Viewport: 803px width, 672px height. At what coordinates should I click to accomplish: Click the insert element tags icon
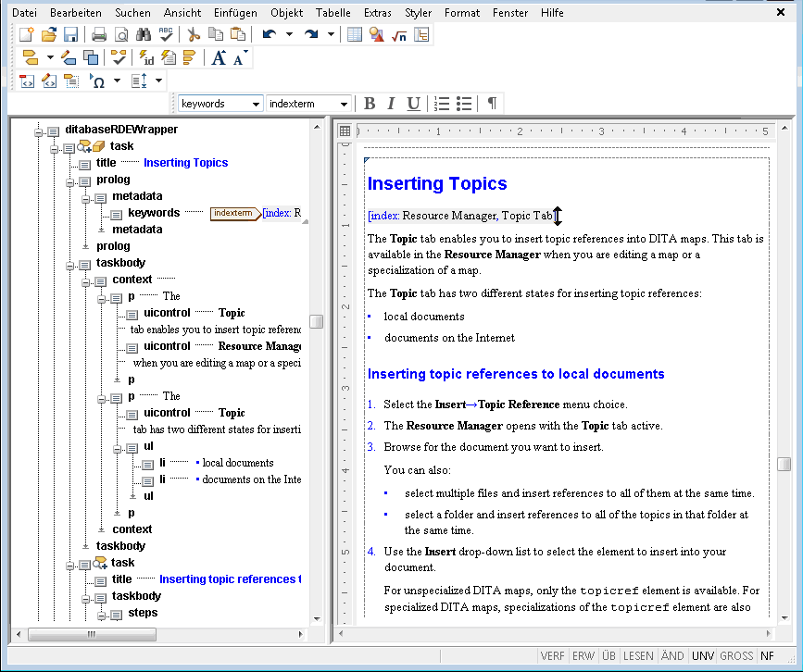click(31, 57)
